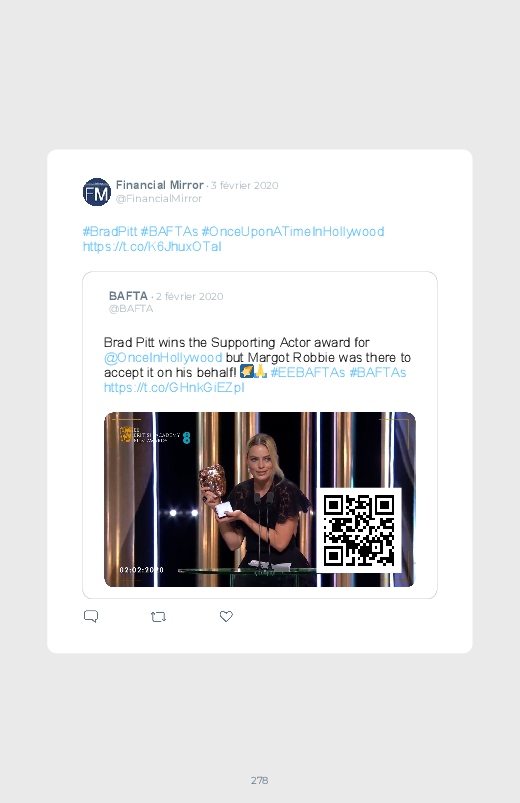Open the Financial Mirror FM avatar

tap(97, 192)
